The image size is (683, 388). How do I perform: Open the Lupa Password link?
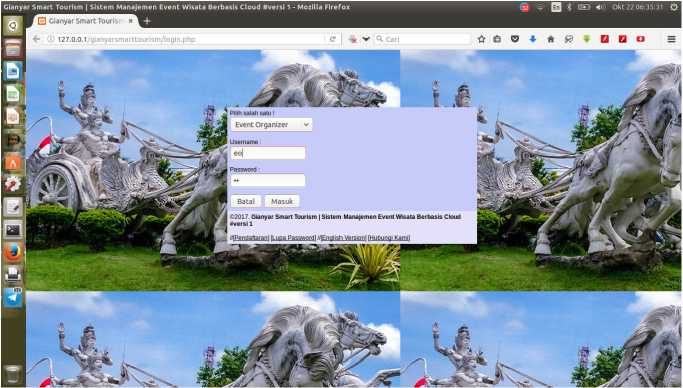pyautogui.click(x=293, y=238)
